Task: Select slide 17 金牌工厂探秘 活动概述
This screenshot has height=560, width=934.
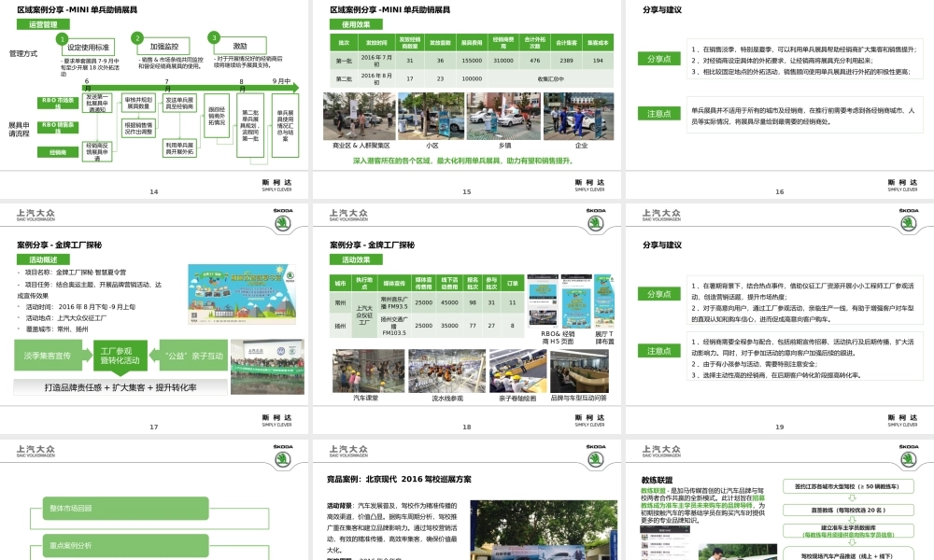Action: point(154,318)
